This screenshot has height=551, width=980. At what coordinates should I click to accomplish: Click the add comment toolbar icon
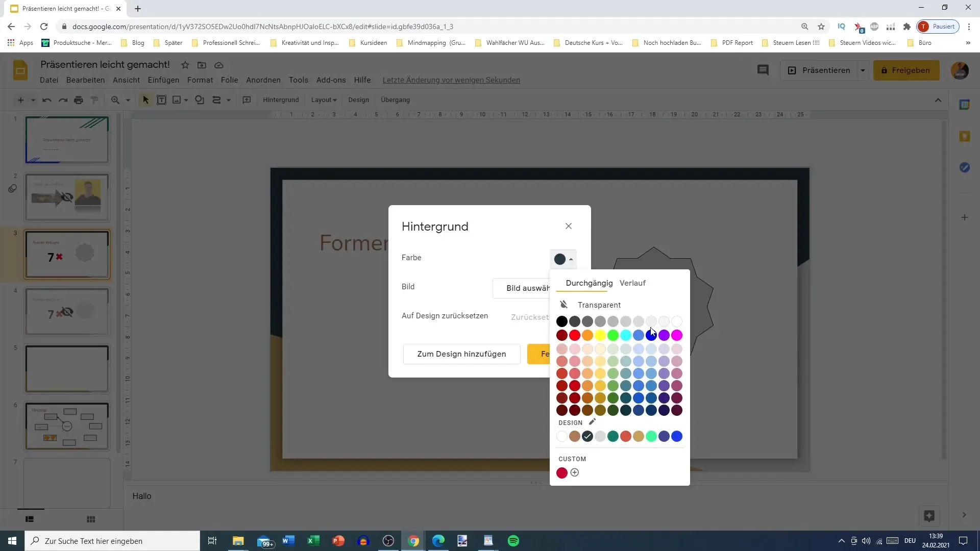pyautogui.click(x=247, y=100)
